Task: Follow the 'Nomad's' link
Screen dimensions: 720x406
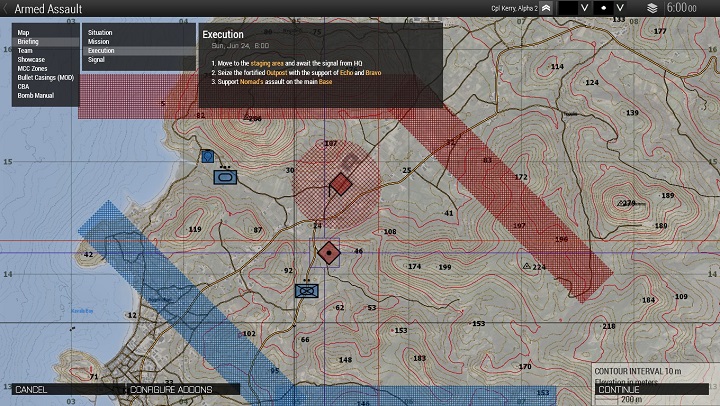Action: click(x=252, y=82)
